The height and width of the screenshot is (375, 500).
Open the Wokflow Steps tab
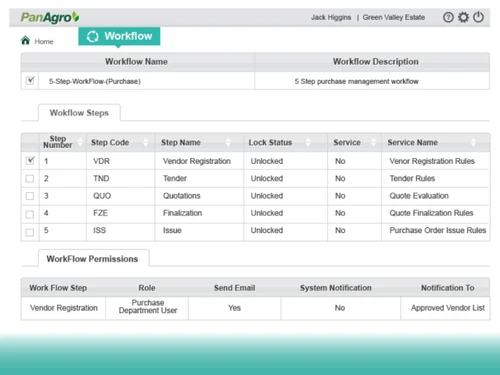[x=79, y=113]
